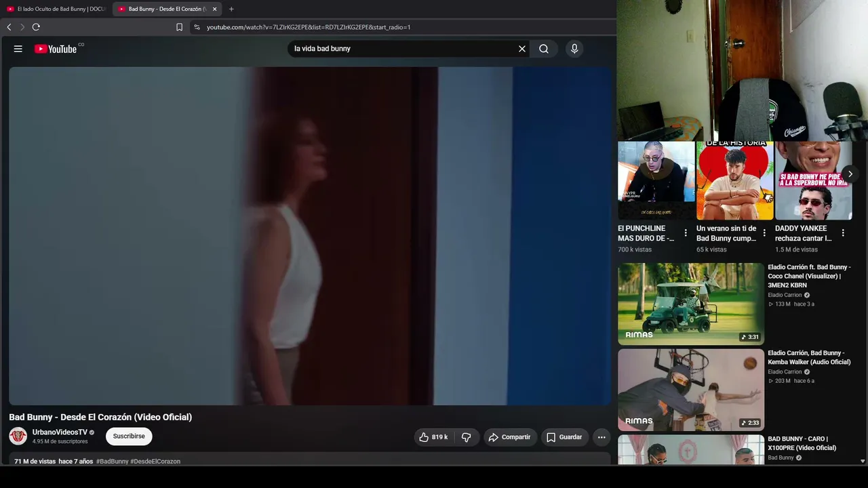Open the YouTube guide hamburger menu
This screenshot has height=488, width=868.
coord(18,49)
